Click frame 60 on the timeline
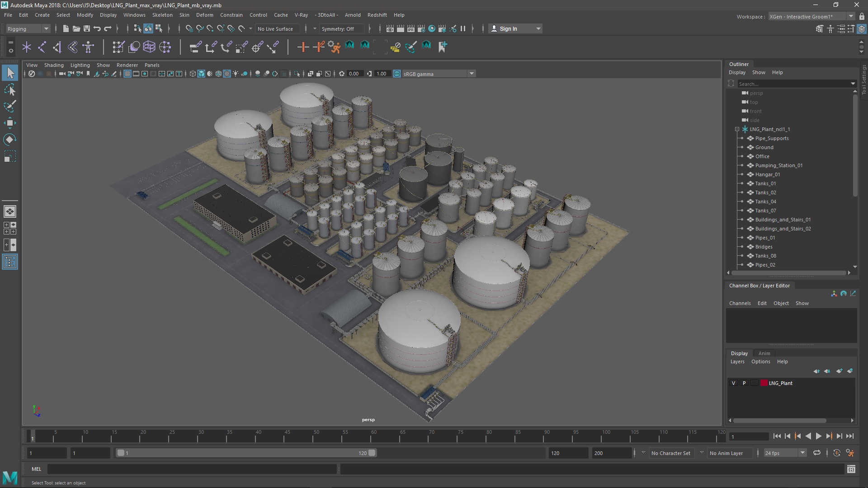 [374, 436]
